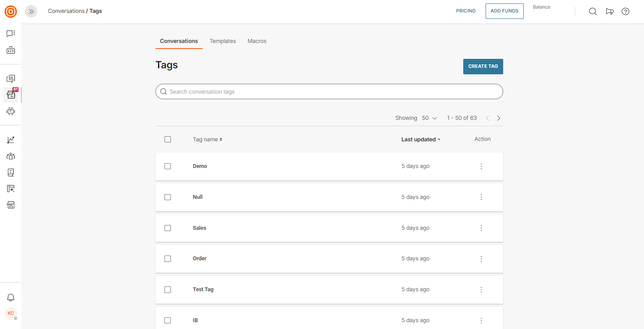Focus the Search conversation tags field
This screenshot has width=644, height=329.
coord(329,91)
